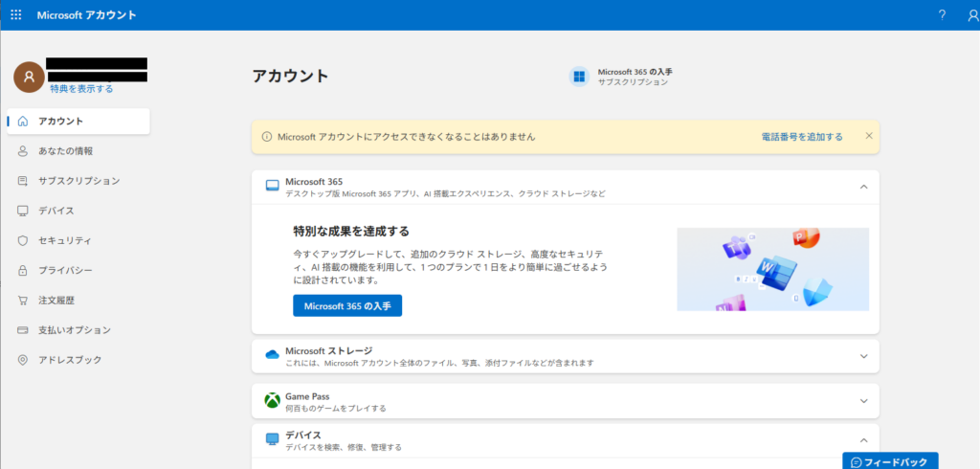Expand the Game Pass section
The height and width of the screenshot is (469, 980).
click(x=863, y=401)
